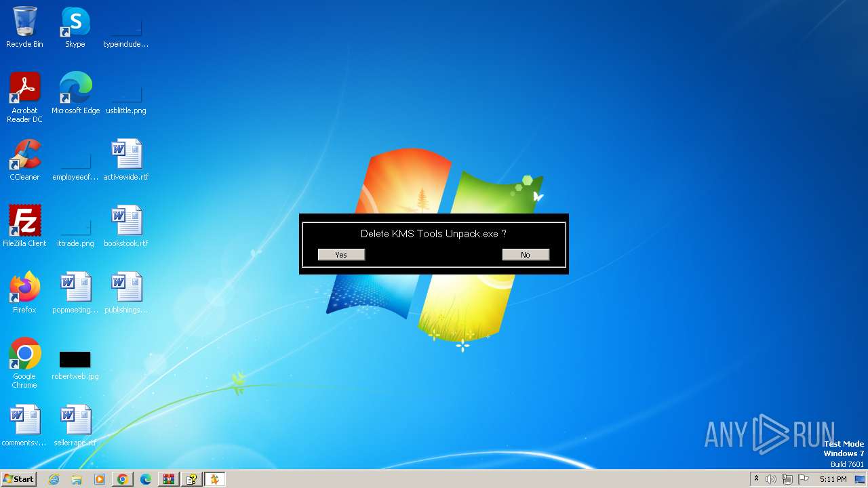Select Microsoft Edge desktop shortcut
The height and width of the screenshot is (488, 868).
point(75,94)
